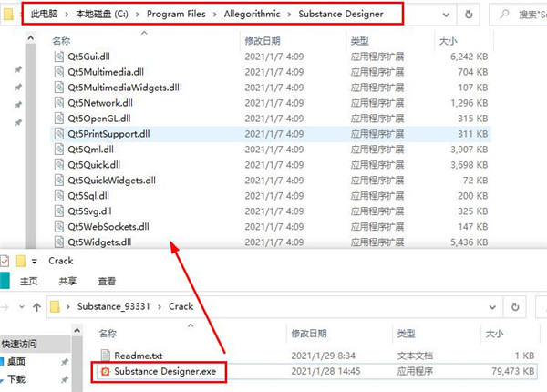The image size is (547, 392).
Task: Click the Qt5QuickWidgets.dll file icon
Action: [59, 180]
